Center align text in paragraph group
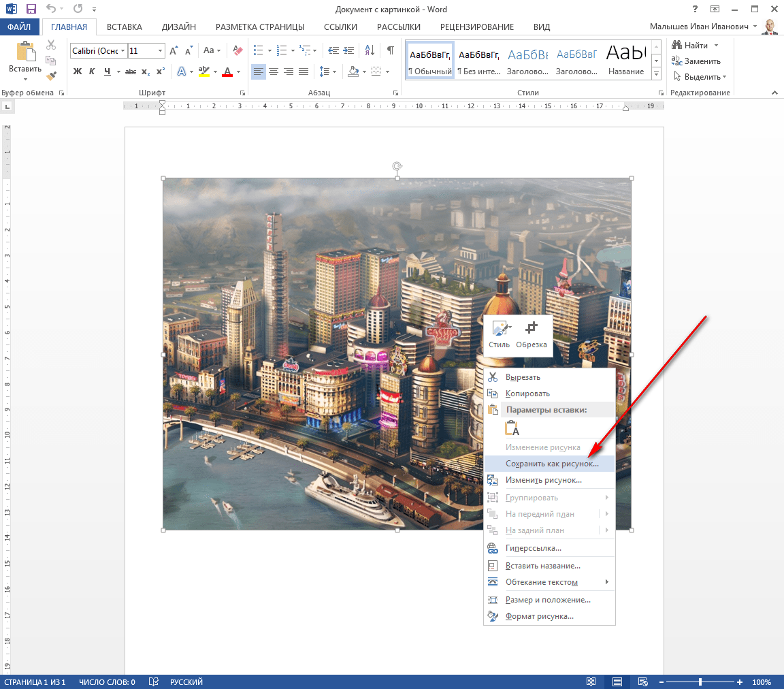The image size is (784, 689). [x=274, y=71]
